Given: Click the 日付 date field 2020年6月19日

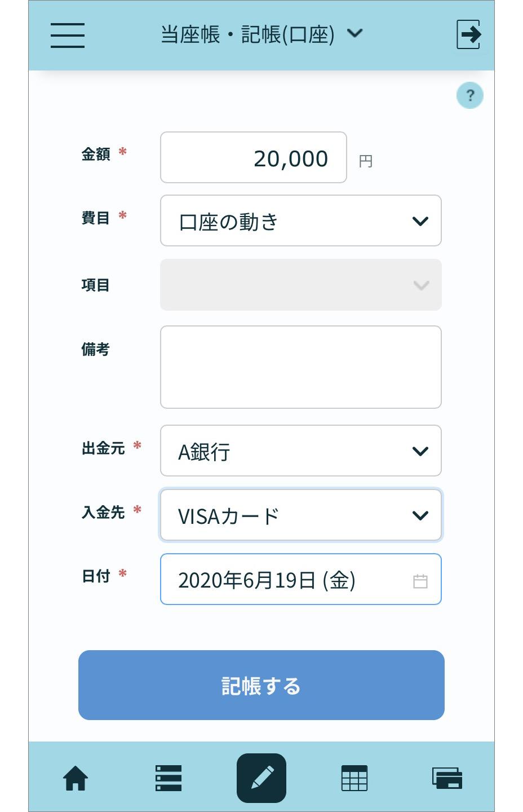Looking at the screenshot, I should pyautogui.click(x=301, y=579).
